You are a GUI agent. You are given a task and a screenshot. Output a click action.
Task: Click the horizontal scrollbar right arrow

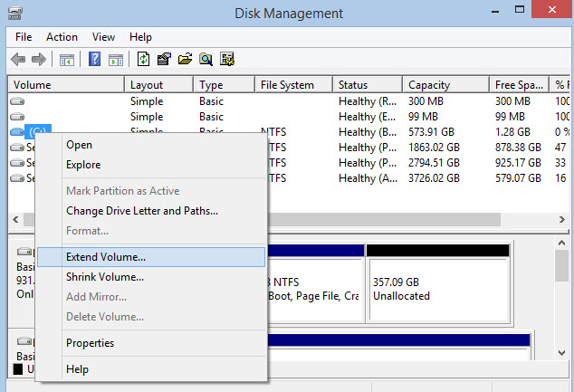[x=562, y=220]
